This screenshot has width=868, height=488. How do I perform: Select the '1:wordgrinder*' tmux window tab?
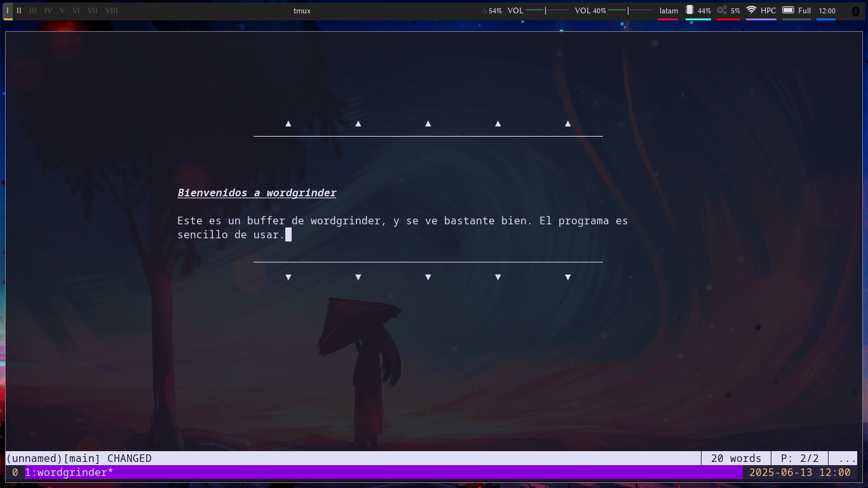click(69, 472)
